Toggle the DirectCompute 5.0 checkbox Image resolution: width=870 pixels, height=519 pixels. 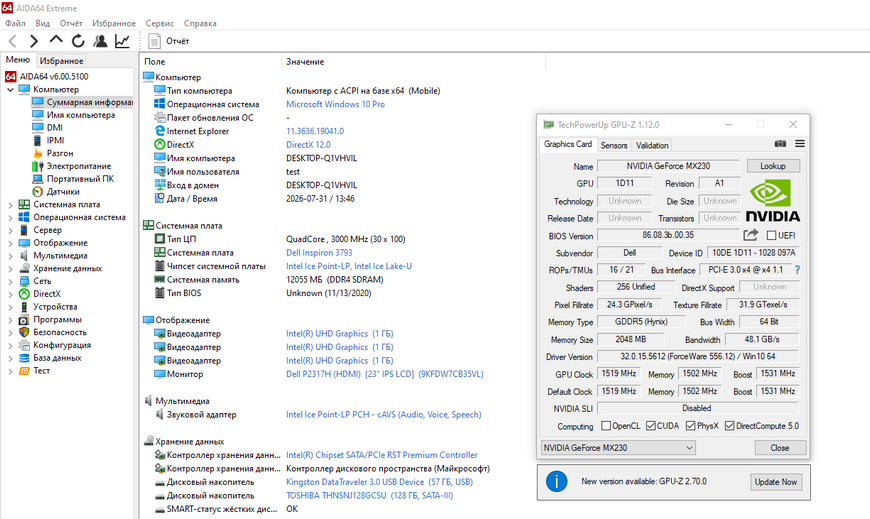(730, 426)
